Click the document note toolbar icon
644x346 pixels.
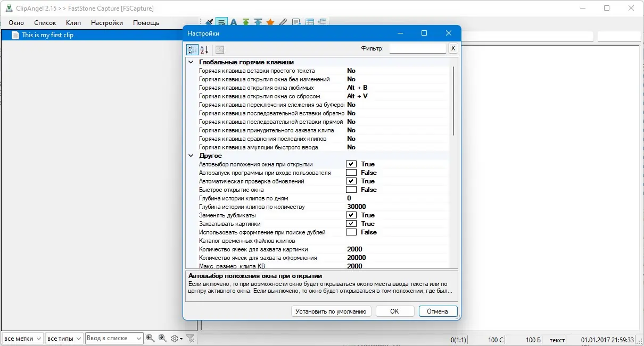(296, 23)
